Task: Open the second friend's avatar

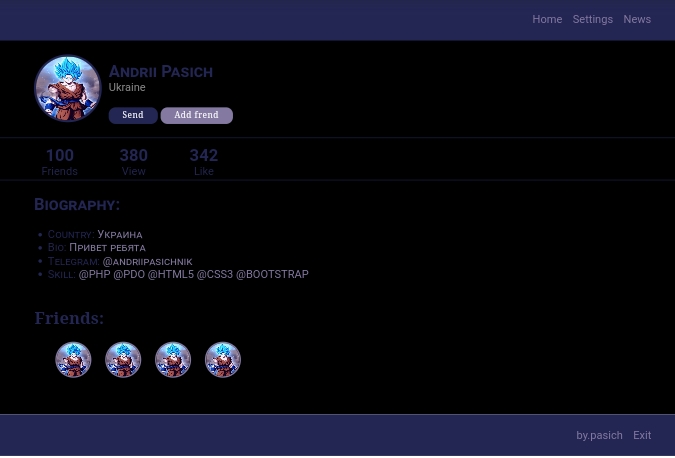Action: tap(123, 360)
